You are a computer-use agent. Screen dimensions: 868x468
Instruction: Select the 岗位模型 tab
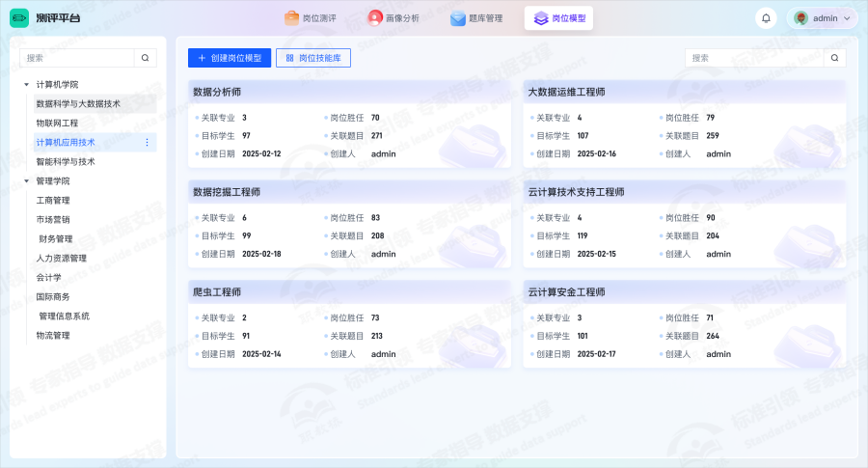[559, 18]
